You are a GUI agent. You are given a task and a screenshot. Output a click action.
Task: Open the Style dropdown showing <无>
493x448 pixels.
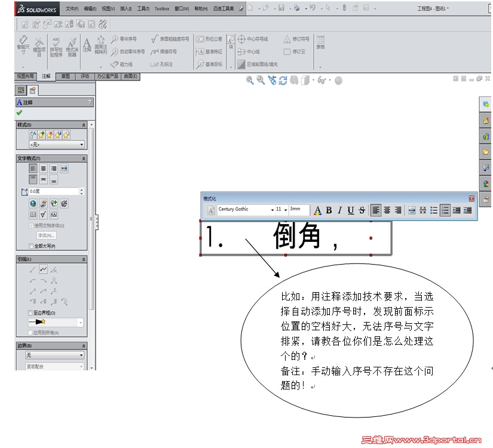tap(57, 145)
